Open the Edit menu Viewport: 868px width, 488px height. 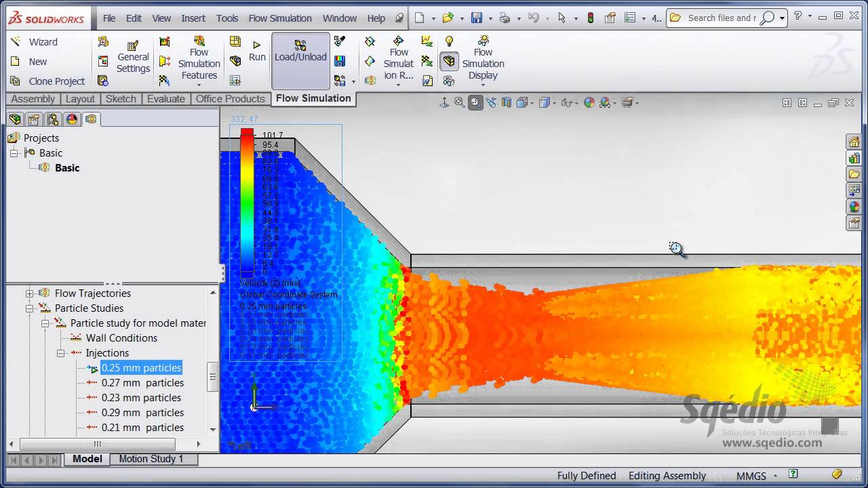(134, 18)
